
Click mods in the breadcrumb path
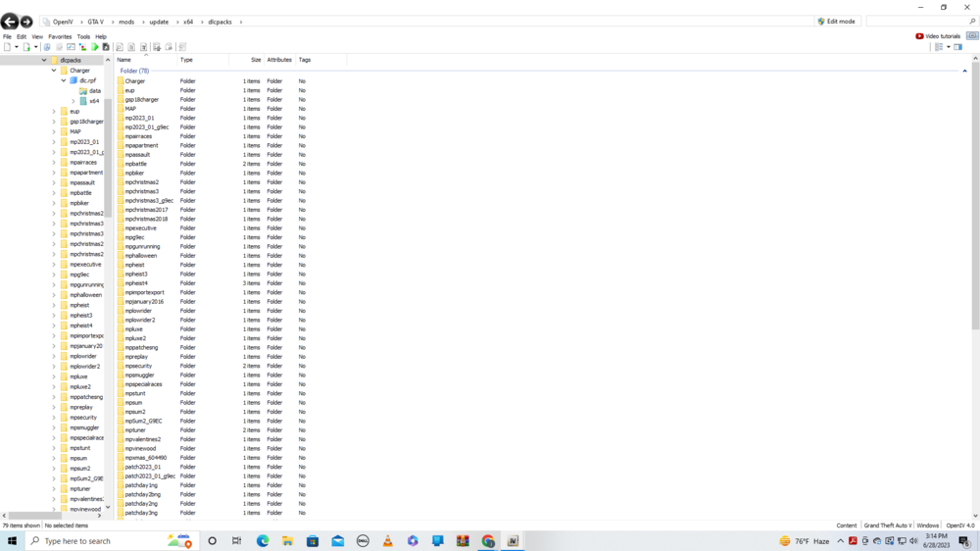(126, 22)
